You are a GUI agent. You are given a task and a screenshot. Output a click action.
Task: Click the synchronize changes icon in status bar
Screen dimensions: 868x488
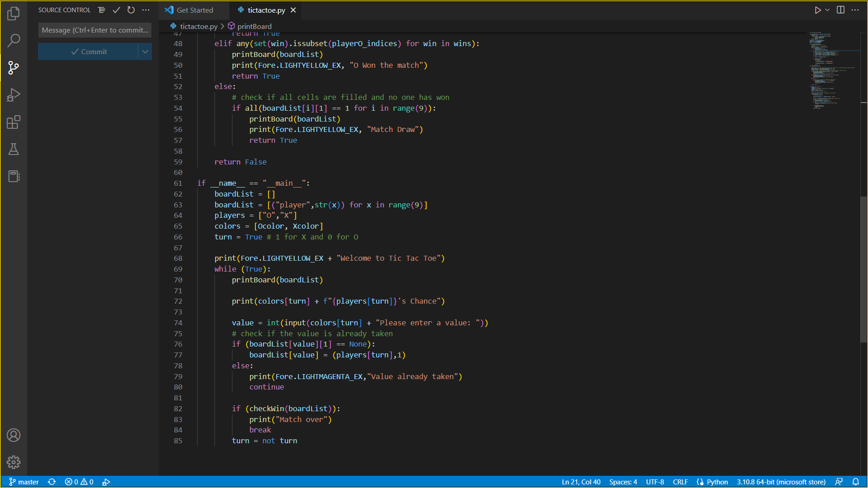point(52,482)
